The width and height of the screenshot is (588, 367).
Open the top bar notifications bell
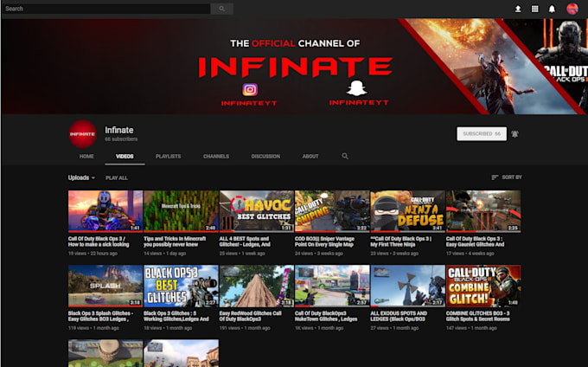click(x=552, y=9)
